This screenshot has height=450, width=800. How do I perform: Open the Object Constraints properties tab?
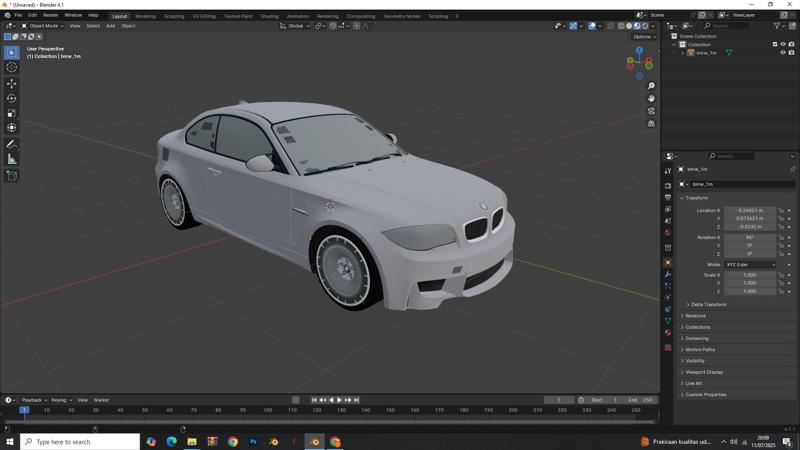coord(668,309)
